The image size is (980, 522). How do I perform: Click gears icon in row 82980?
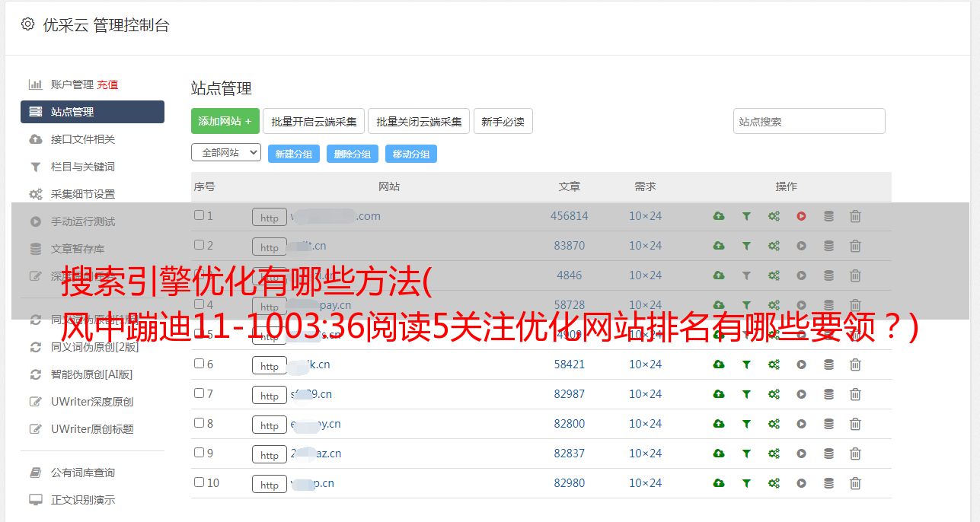point(774,483)
